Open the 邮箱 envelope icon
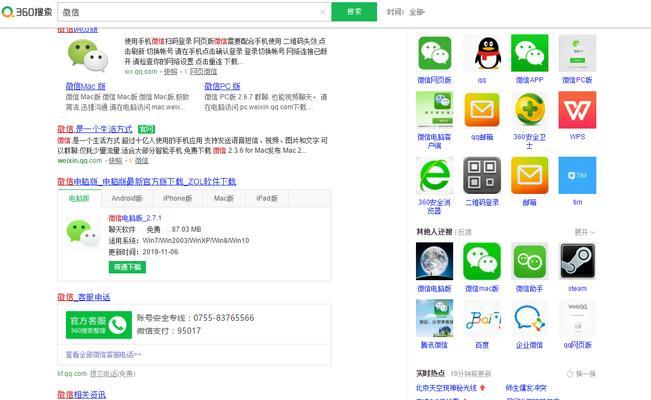This screenshot has height=400, width=651. 529,175
